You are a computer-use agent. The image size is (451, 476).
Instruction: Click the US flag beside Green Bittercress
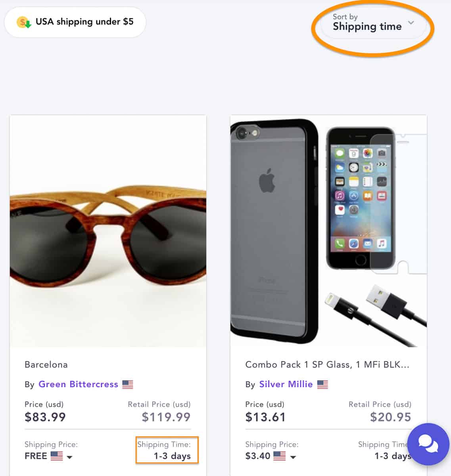point(127,384)
